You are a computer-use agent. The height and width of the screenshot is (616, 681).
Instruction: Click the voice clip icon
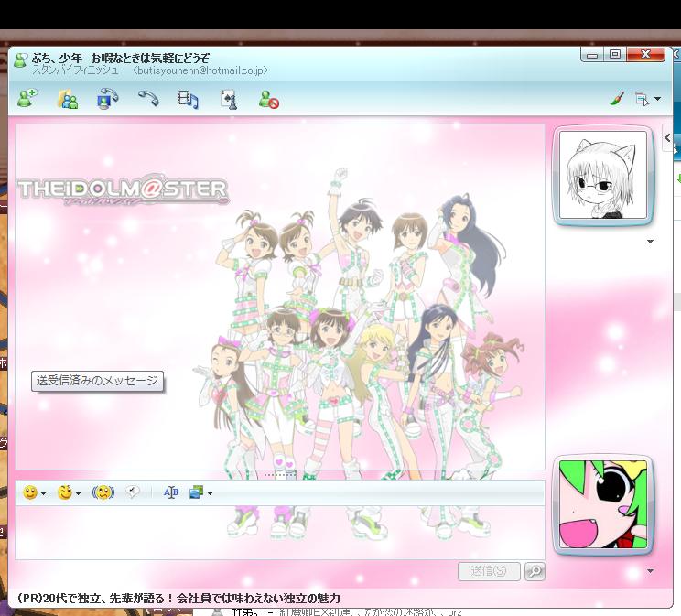coord(133,492)
